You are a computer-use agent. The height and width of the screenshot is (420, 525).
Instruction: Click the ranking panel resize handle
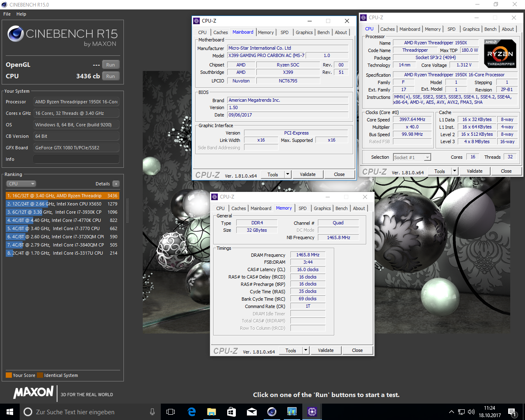127,211
